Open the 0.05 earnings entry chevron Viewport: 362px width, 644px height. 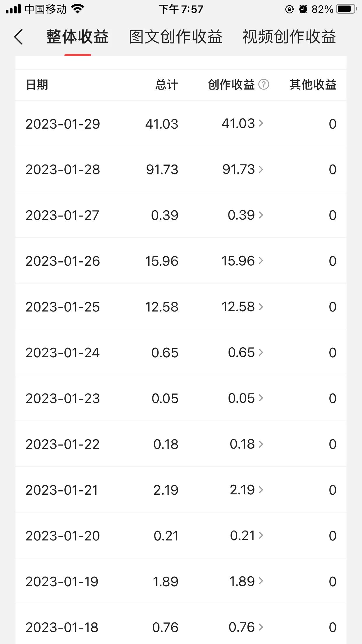click(x=261, y=398)
